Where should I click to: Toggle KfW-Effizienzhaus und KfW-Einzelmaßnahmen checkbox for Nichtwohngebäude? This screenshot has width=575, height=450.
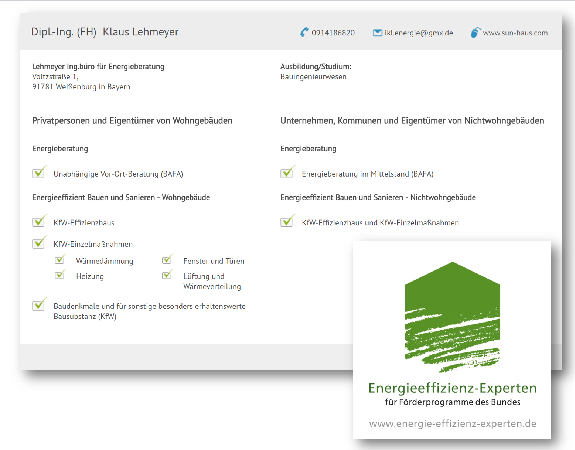(x=287, y=221)
